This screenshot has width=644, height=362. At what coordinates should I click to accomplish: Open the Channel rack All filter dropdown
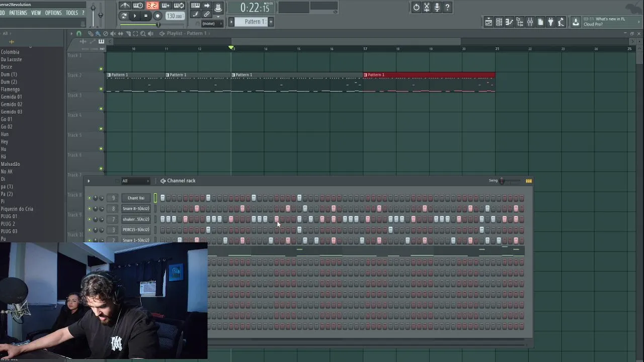click(135, 181)
